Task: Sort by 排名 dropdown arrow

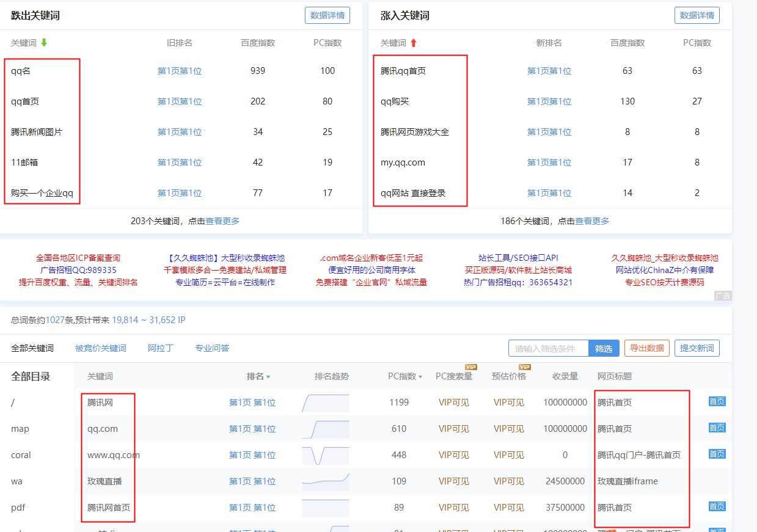Action: (268, 377)
